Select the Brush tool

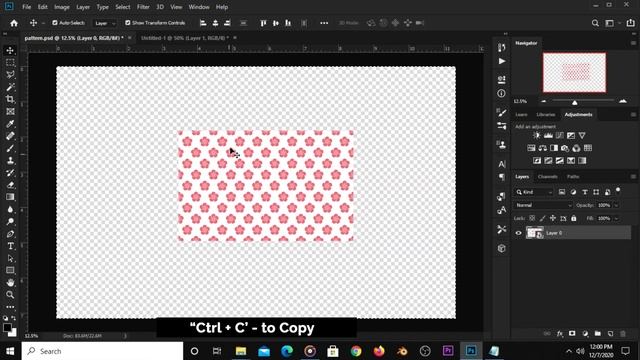[10, 148]
